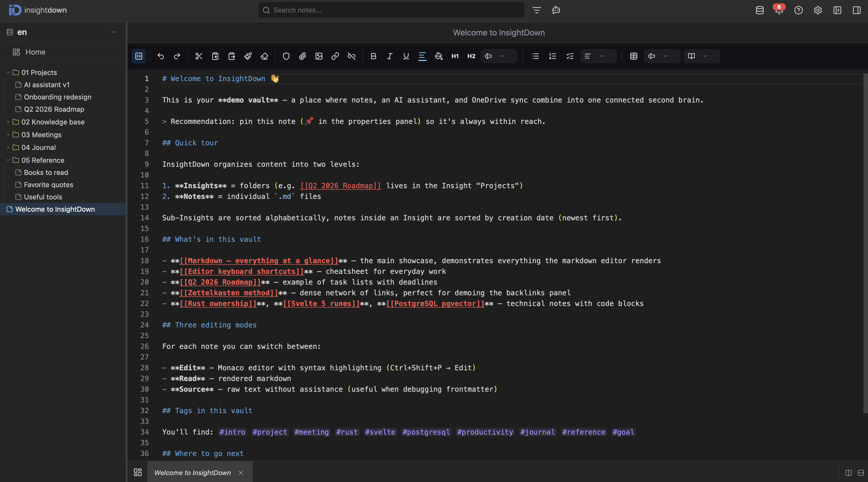Toggle Underline formatting
Image resolution: width=868 pixels, height=482 pixels.
[406, 56]
